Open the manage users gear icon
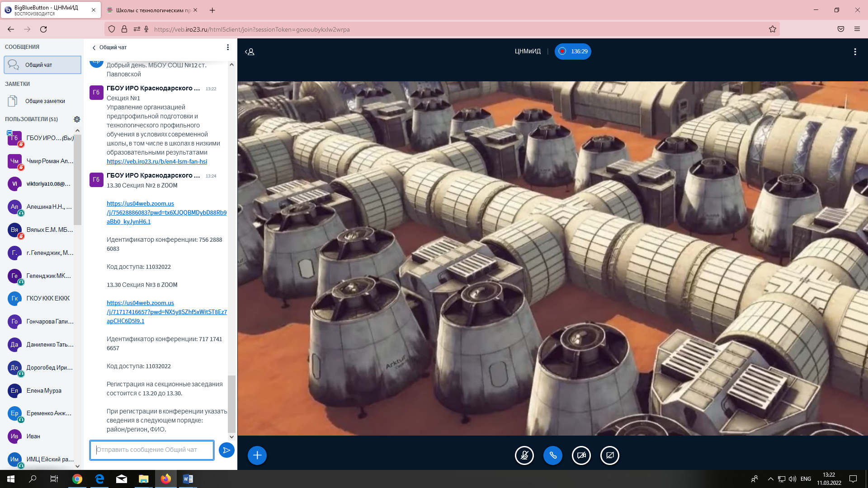 coord(77,119)
